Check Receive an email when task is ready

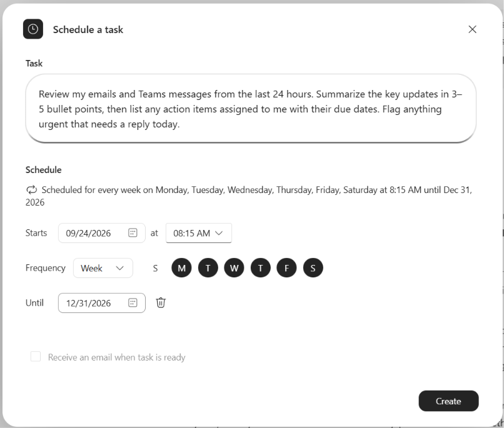[x=36, y=357]
